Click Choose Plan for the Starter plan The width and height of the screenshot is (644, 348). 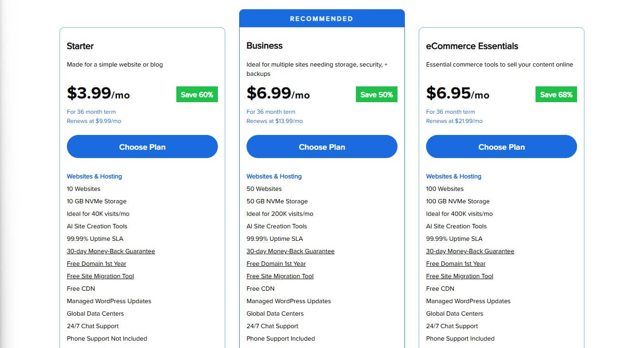(x=142, y=147)
